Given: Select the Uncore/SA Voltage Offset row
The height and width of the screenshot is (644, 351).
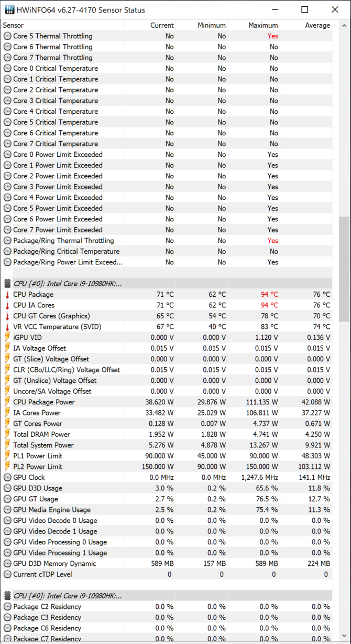Looking at the screenshot, I should click(167, 391).
